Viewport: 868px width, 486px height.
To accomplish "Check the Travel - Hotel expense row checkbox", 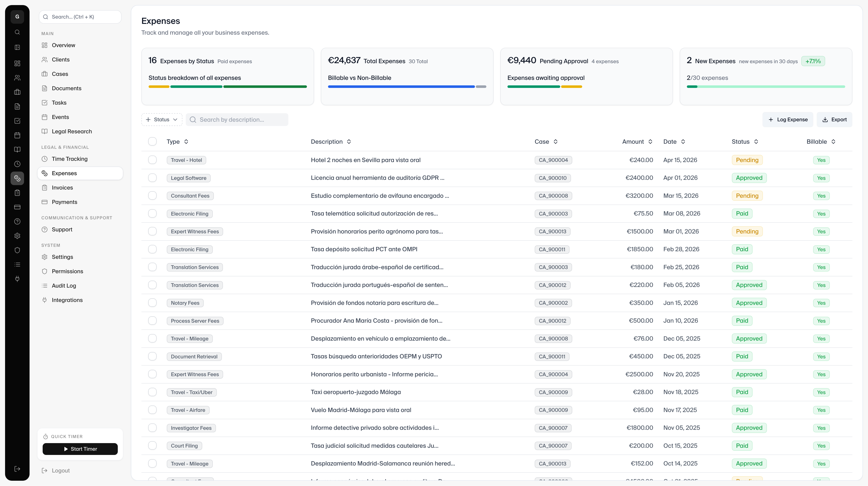I will click(152, 160).
